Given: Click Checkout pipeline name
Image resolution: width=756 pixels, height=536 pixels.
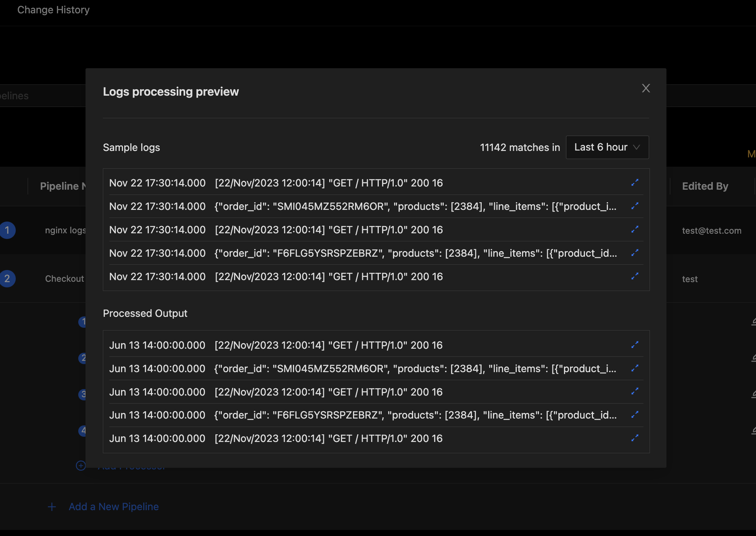Looking at the screenshot, I should coord(65,279).
